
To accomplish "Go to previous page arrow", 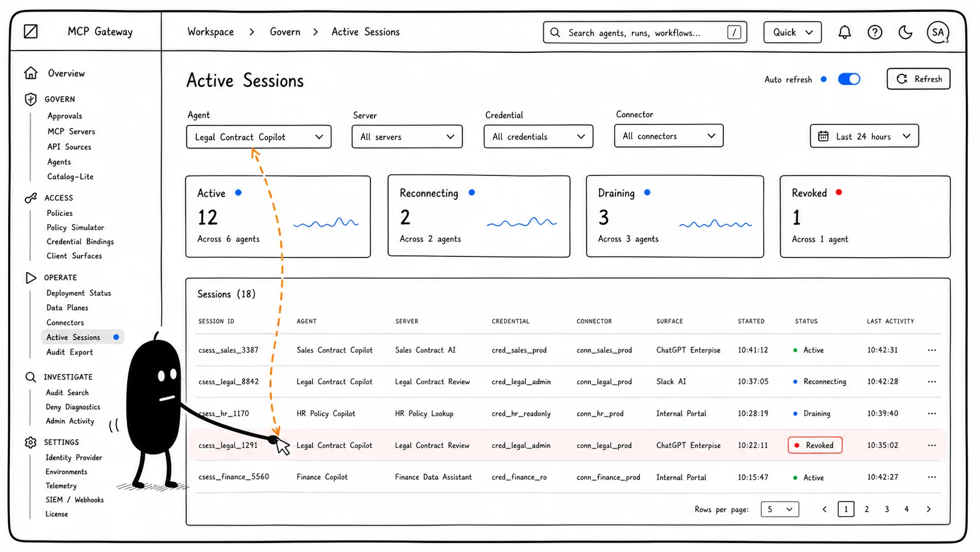I will point(825,509).
